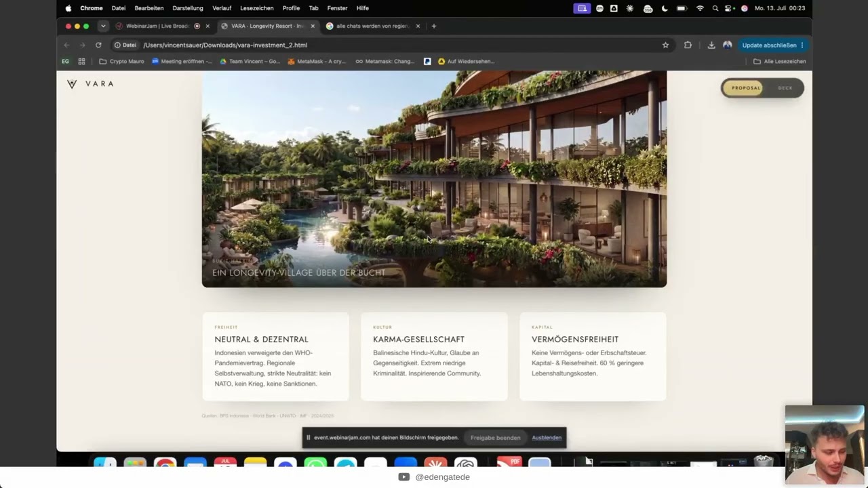Click the date and time in menu bar
Image resolution: width=868 pixels, height=488 pixels.
tap(780, 8)
